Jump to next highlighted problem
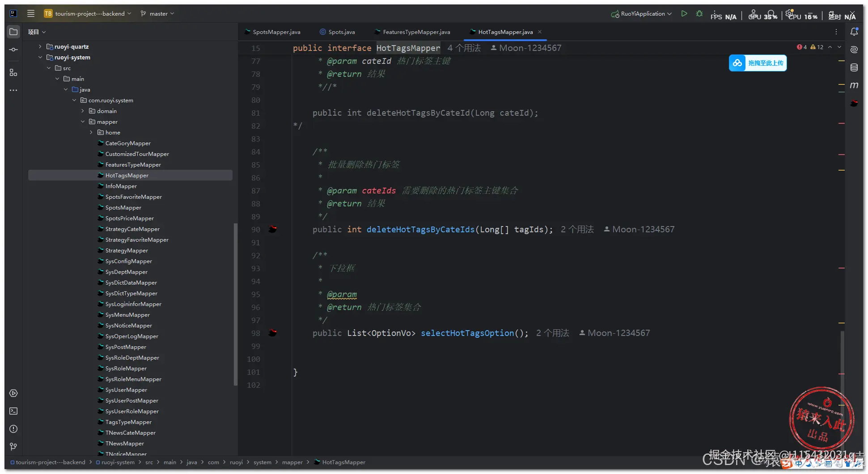The image size is (868, 474). [x=839, y=47]
